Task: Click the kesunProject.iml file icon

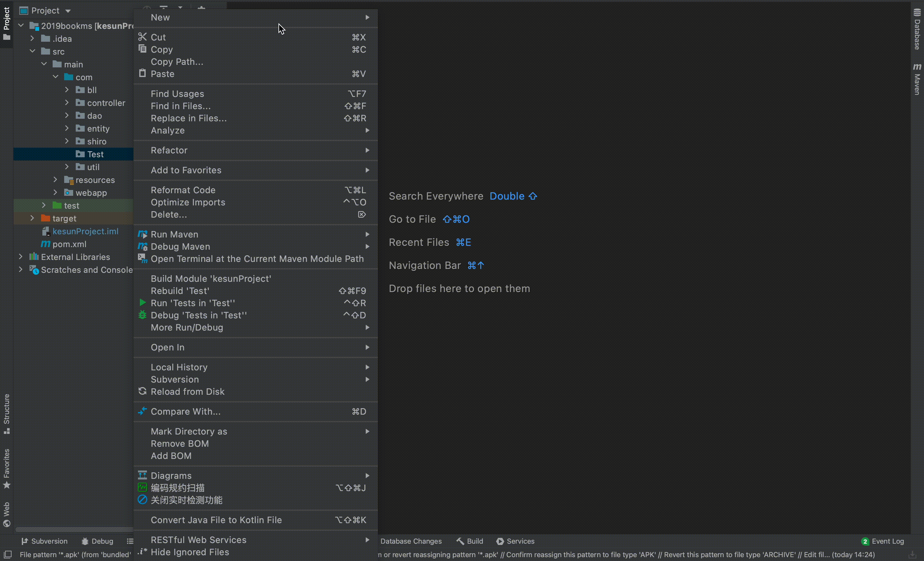Action: (46, 231)
